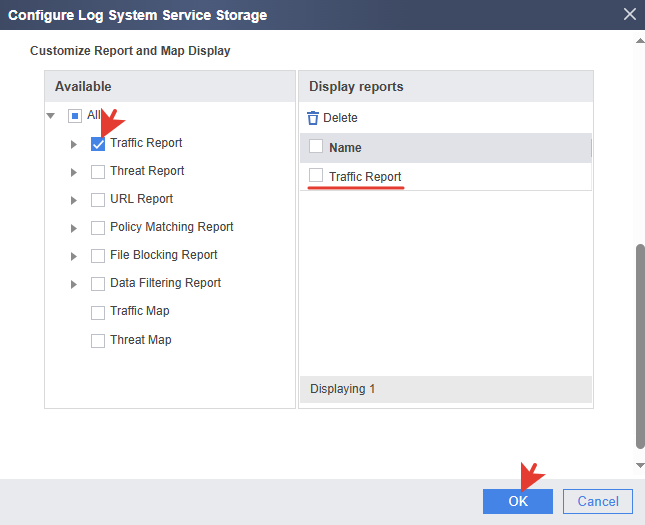Select the File Blocking Report checkbox
Viewport: 645px width, 525px height.
coord(98,256)
